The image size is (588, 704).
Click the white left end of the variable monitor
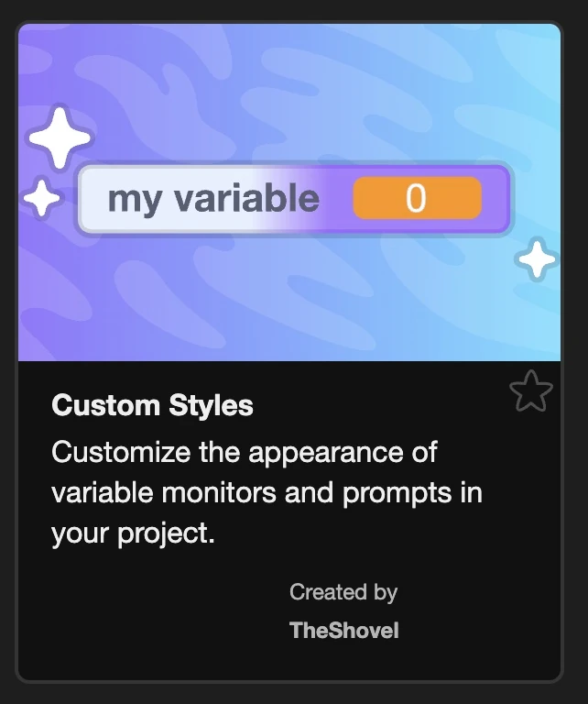[x=92, y=198]
